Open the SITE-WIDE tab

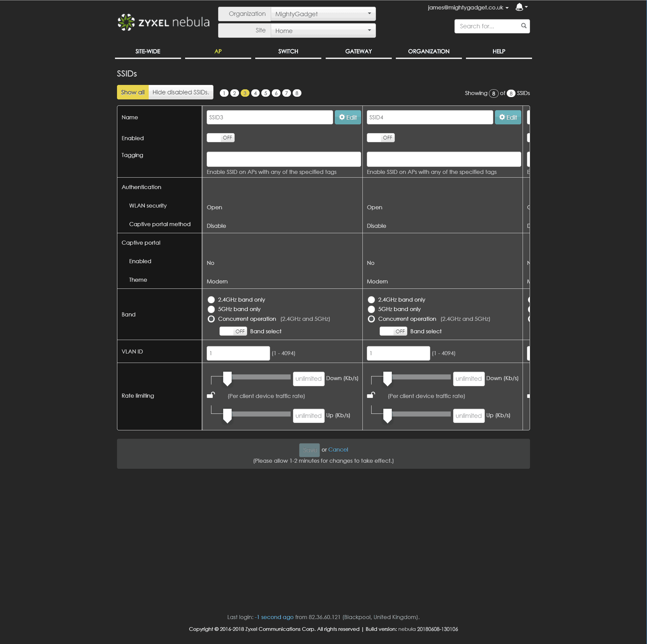tap(148, 52)
